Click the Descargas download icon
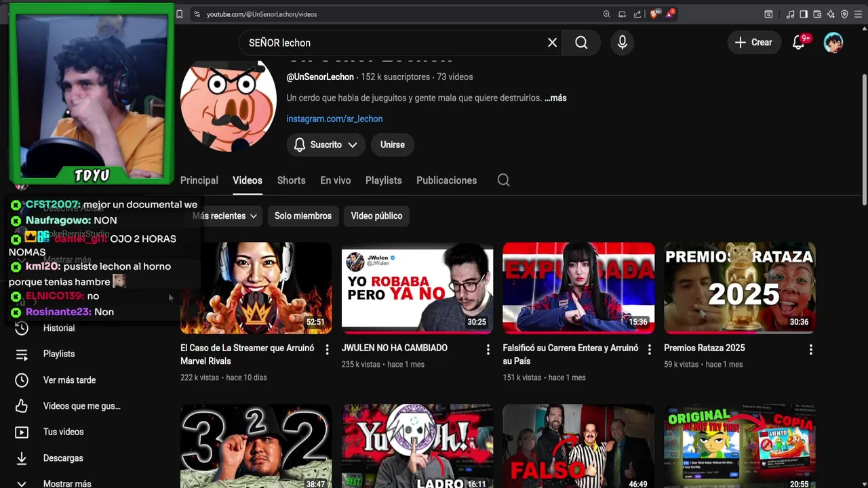868x488 pixels. [x=22, y=458]
